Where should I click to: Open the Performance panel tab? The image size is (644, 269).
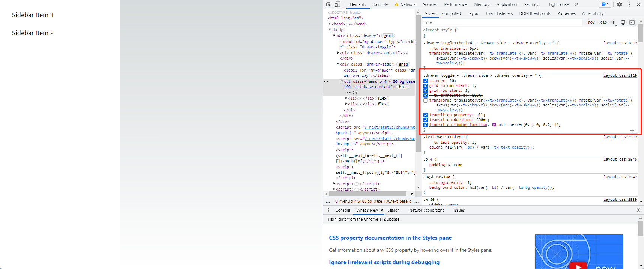click(x=455, y=4)
